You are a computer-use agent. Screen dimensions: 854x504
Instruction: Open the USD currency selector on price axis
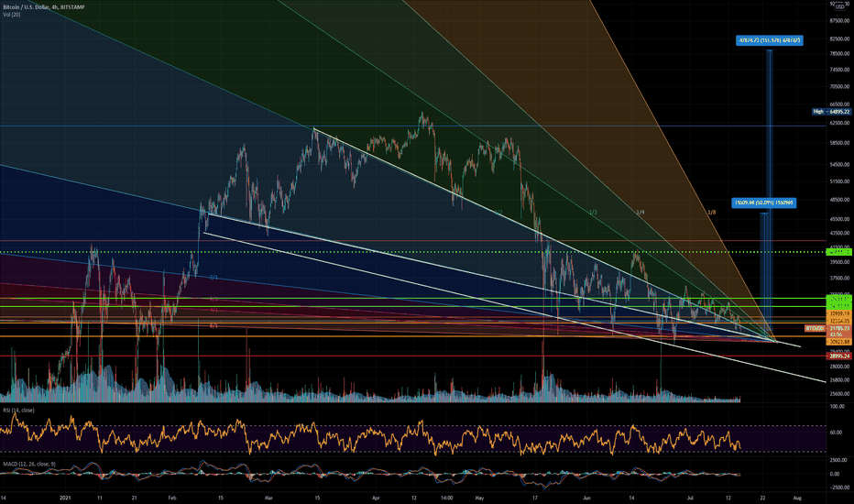click(x=840, y=7)
